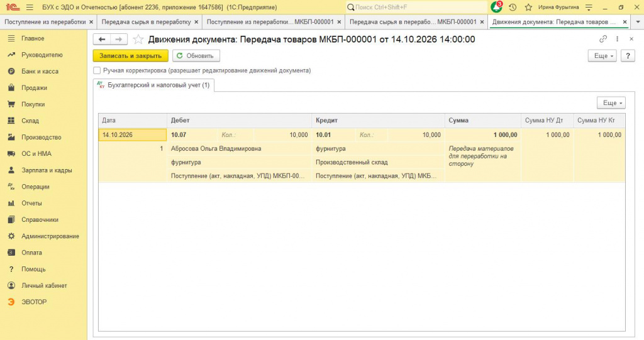Click the search field magnifier icon

pyautogui.click(x=351, y=8)
